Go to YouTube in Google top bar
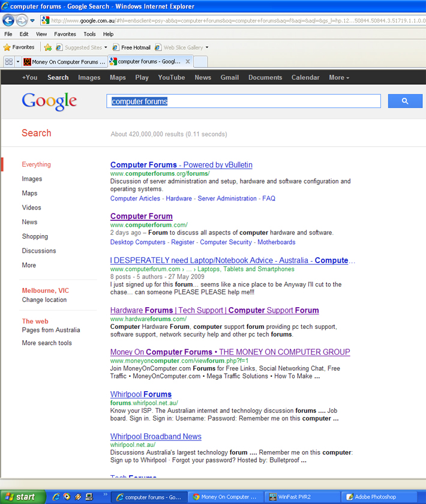Viewport: 426px width, 504px height. 172,77
